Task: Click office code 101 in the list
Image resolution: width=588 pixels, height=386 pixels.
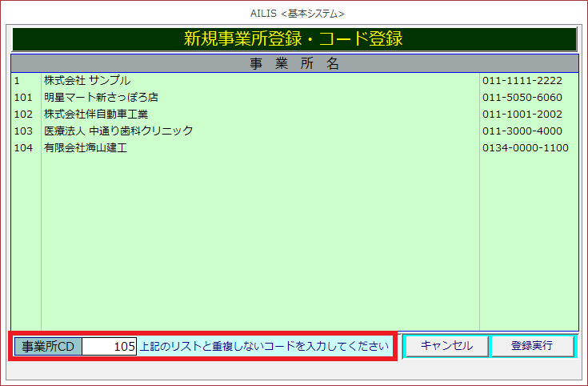Action: pyautogui.click(x=23, y=98)
